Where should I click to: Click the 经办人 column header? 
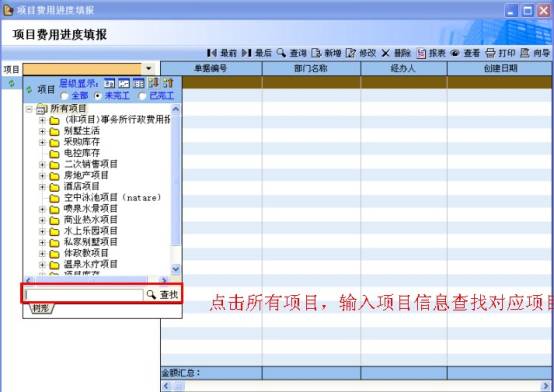(x=404, y=68)
